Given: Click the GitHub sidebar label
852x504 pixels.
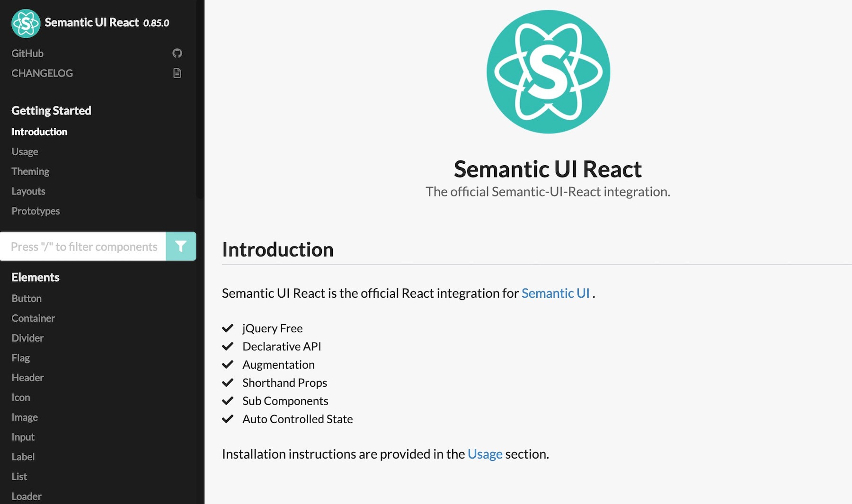Looking at the screenshot, I should [x=27, y=53].
